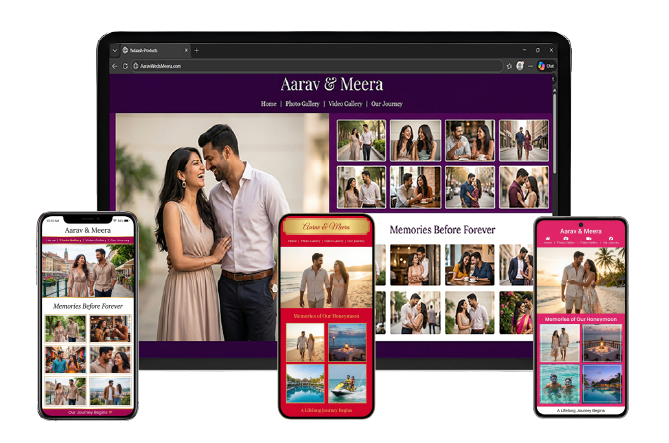Open Video Gallery link on desktop site
Image resolution: width=669 pixels, height=443 pixels.
coord(345,104)
